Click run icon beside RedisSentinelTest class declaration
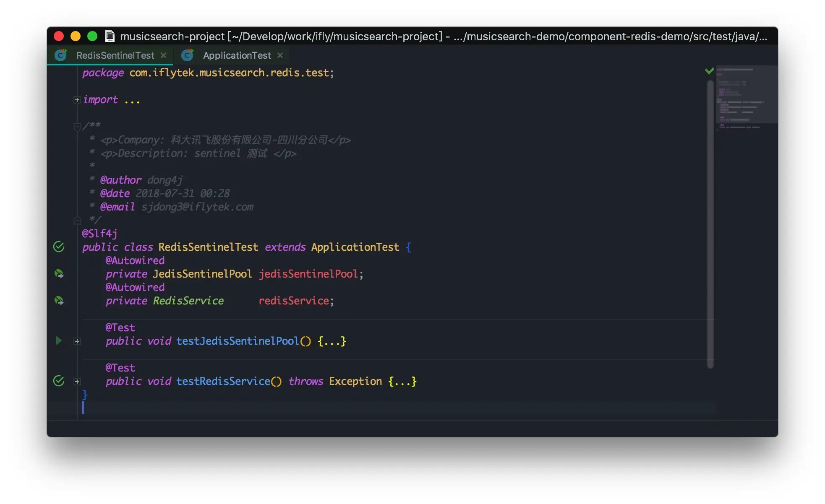 pyautogui.click(x=59, y=247)
